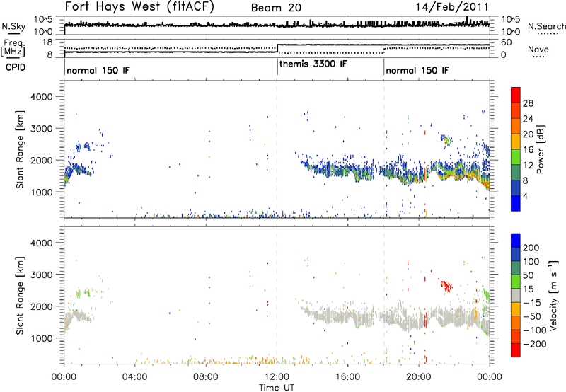
Task: Click the "100" value on the velocity colorbar
Action: coord(531,262)
